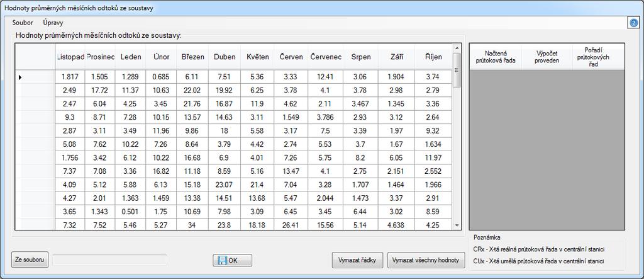Select the cell with value 23.07

pyautogui.click(x=225, y=185)
